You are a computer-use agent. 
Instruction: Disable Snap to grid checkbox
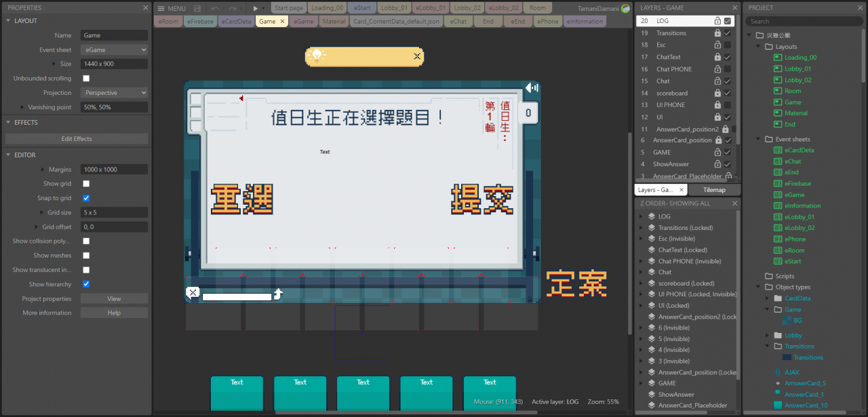click(x=86, y=198)
